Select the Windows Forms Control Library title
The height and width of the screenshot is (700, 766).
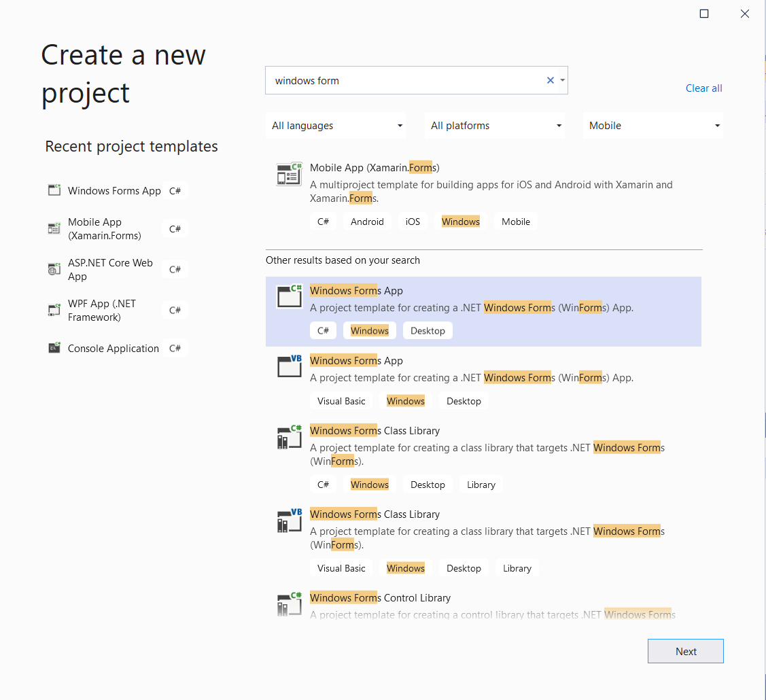click(x=380, y=598)
